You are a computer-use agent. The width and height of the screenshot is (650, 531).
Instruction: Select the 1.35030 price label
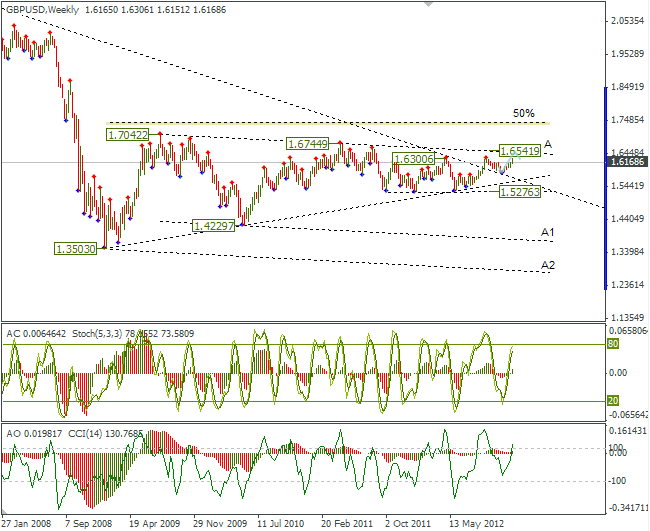tap(75, 249)
